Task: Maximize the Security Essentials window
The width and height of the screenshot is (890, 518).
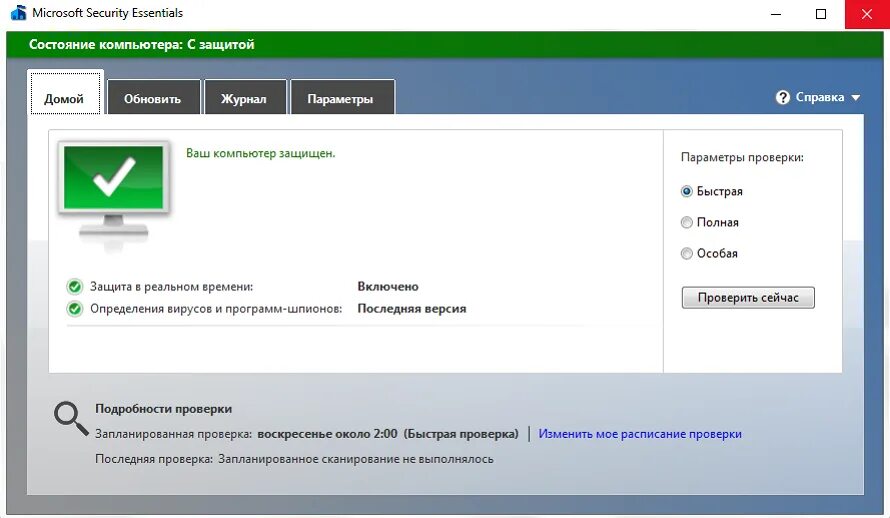Action: tap(821, 14)
